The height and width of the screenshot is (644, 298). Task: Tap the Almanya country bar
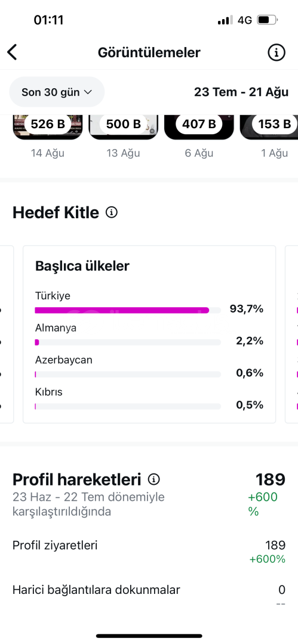click(x=128, y=342)
